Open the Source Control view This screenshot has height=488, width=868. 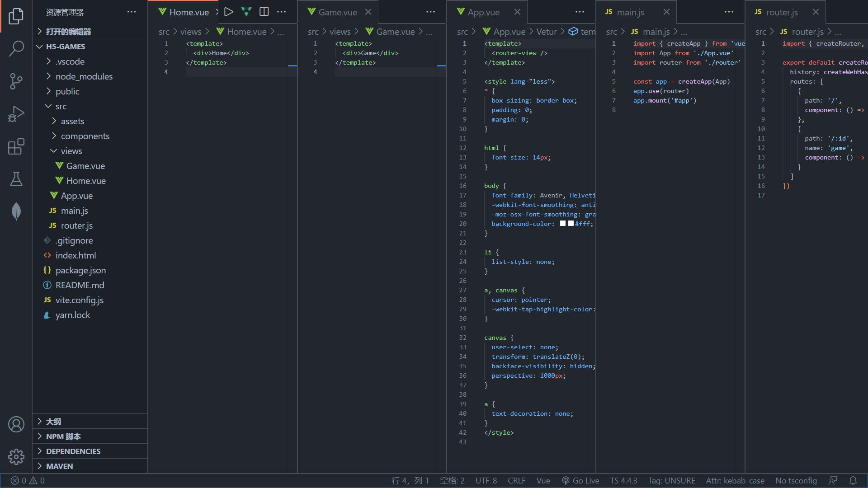point(16,81)
